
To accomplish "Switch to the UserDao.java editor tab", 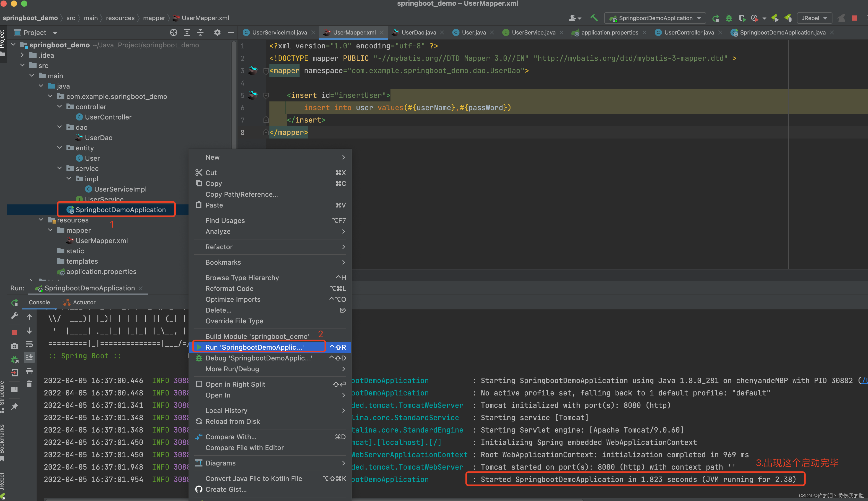I will [418, 33].
